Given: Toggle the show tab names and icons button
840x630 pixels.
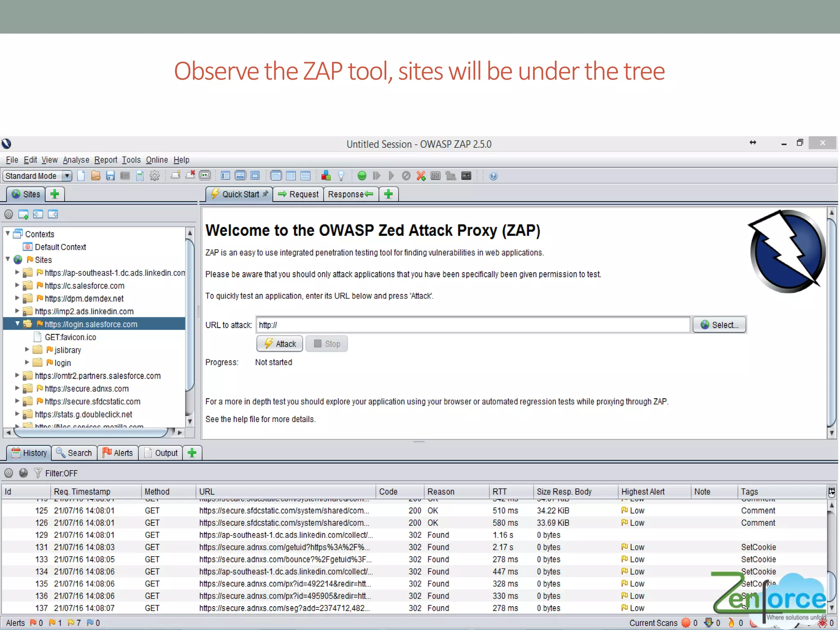Looking at the screenshot, I should tap(205, 176).
